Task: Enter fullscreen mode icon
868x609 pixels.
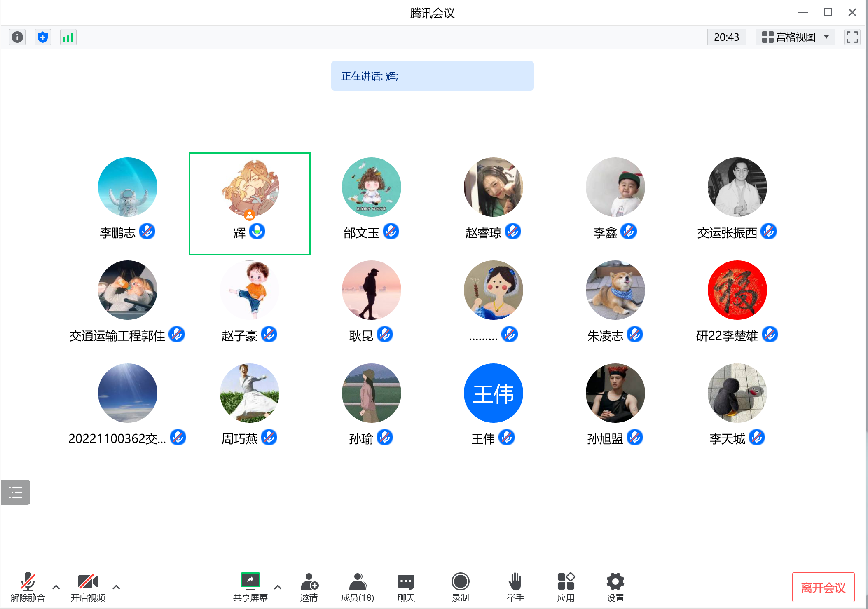Action: (852, 37)
